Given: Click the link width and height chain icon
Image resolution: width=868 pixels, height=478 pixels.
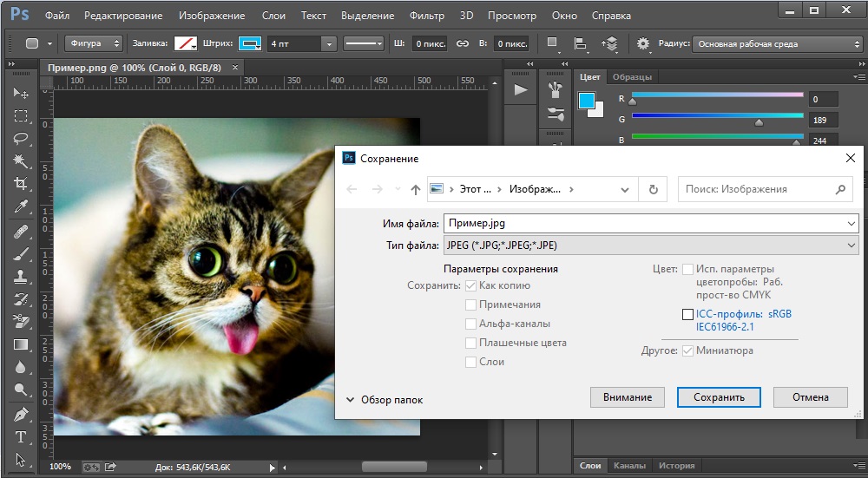Looking at the screenshot, I should tap(463, 43).
